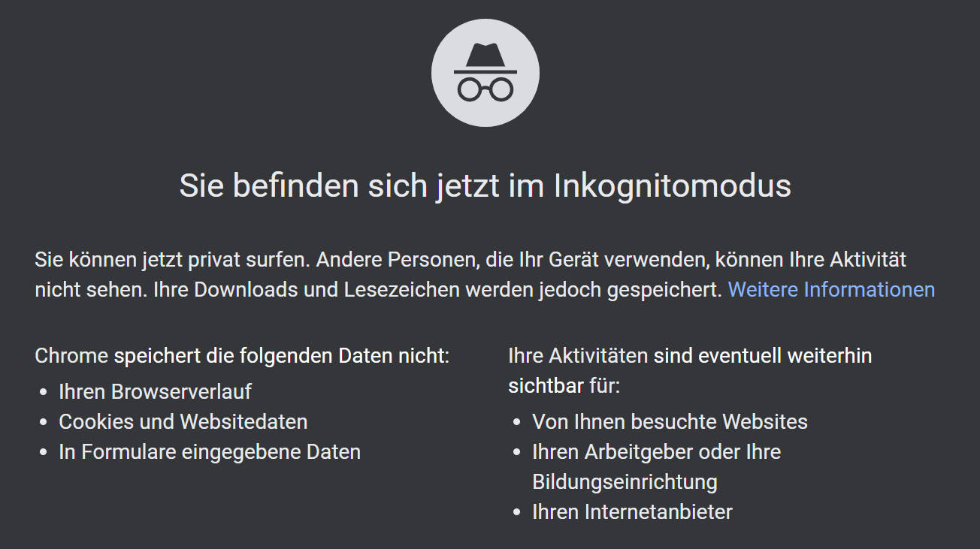Click the "Sie können jetzt privat surfen" sentence

[x=172, y=260]
